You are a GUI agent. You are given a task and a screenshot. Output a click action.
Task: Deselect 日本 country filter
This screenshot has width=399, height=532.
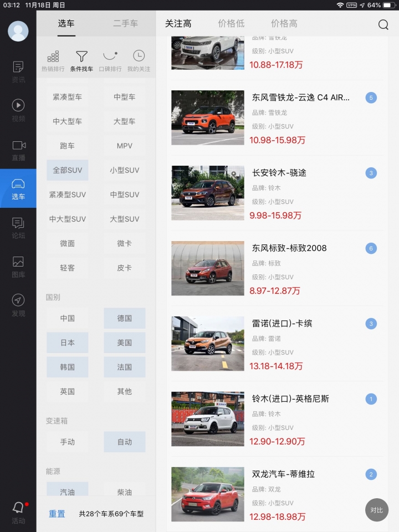pos(68,342)
